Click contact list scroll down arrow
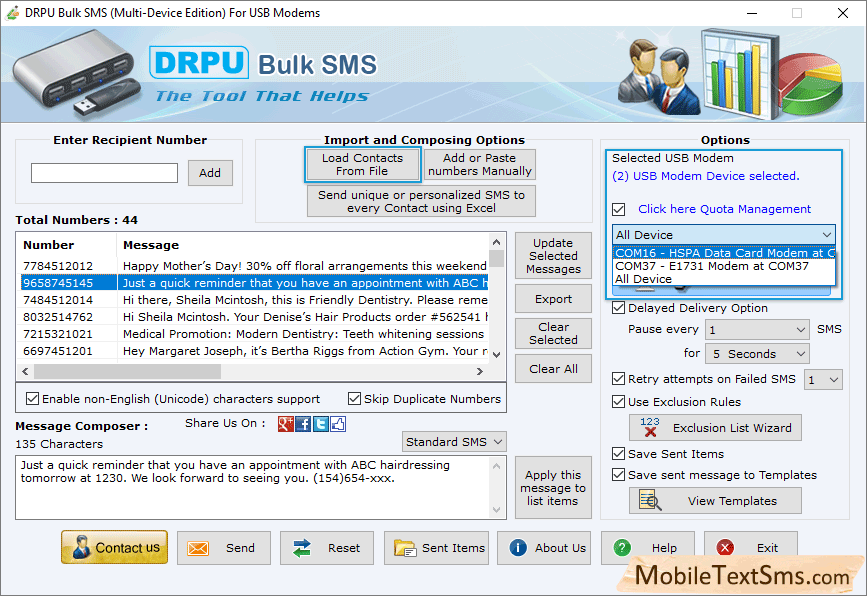 [x=497, y=355]
